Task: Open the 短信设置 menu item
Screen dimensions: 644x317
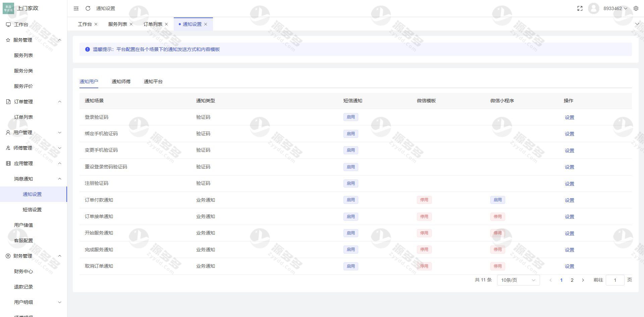Action: click(32, 209)
